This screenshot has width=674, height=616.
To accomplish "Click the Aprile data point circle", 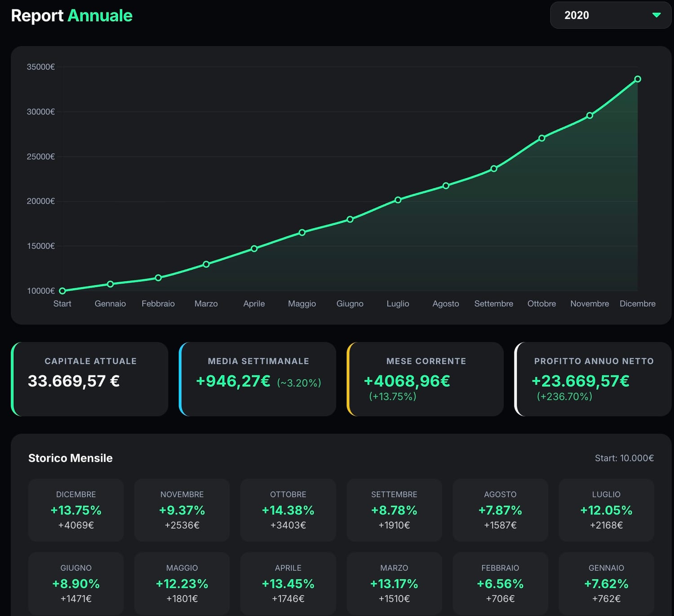I will coord(254,248).
